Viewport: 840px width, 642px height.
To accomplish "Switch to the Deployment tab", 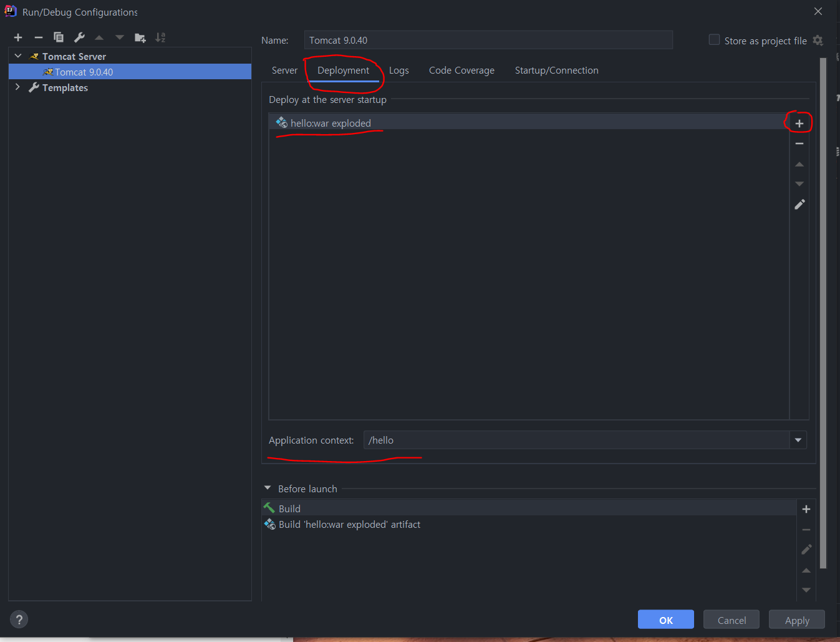I will coord(343,71).
